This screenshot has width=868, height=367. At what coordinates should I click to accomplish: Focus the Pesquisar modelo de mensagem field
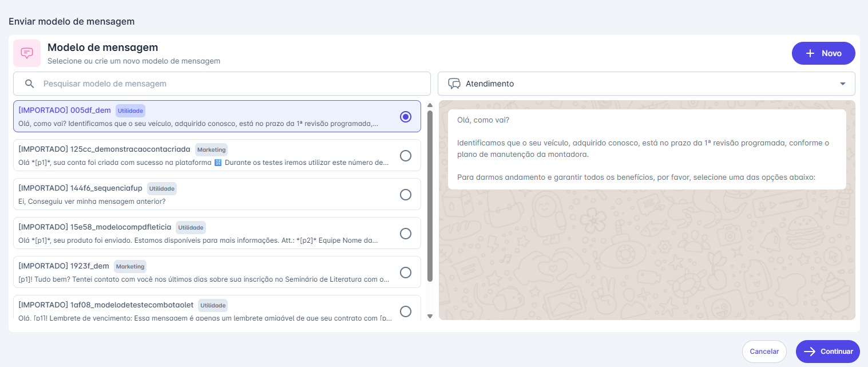pyautogui.click(x=229, y=84)
